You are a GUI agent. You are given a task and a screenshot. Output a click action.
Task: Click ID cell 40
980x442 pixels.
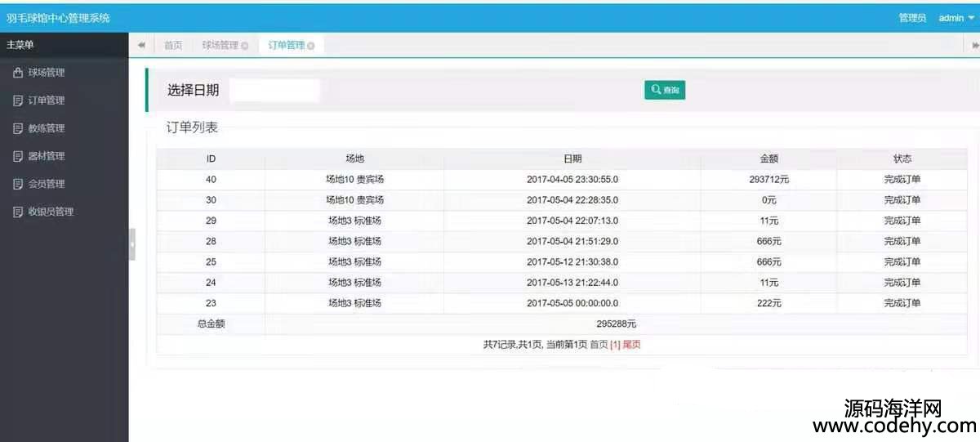[211, 179]
